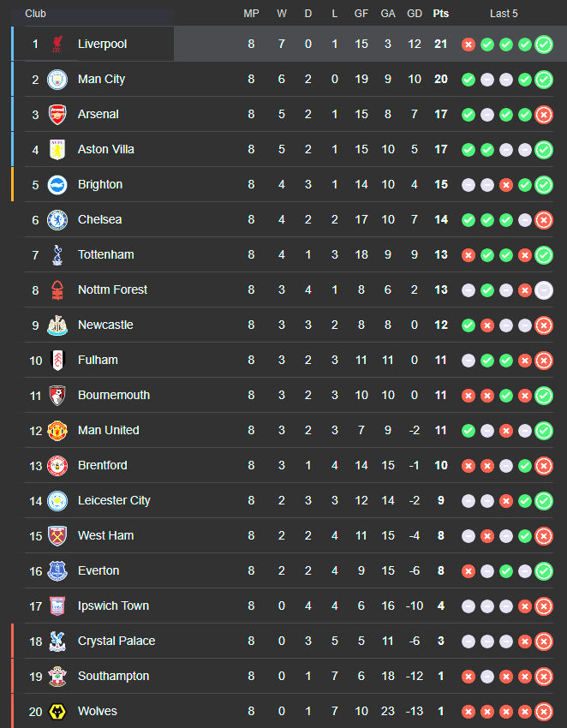Screen dimensions: 567x728
Task: Open the Aston Villa team link
Action: (x=106, y=150)
